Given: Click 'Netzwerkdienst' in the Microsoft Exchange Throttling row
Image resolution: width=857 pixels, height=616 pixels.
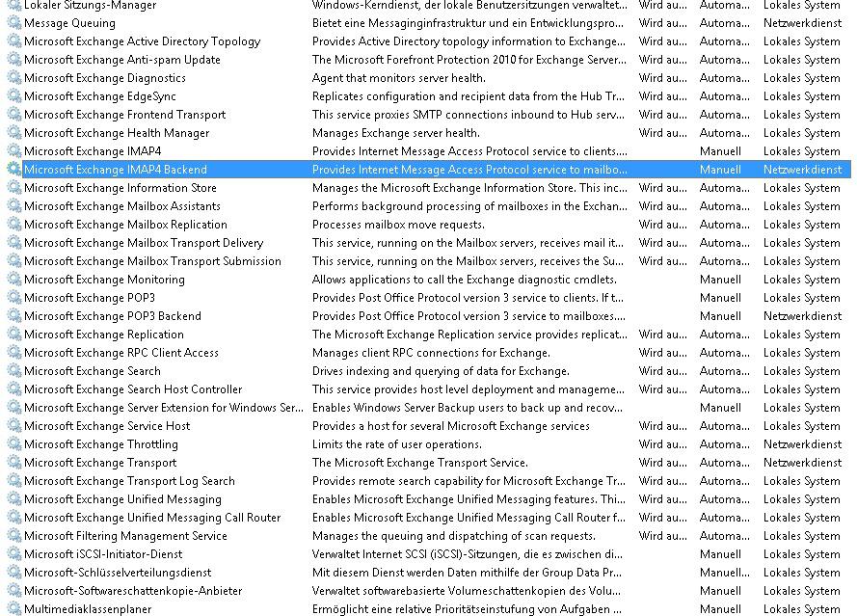Looking at the screenshot, I should [802, 444].
